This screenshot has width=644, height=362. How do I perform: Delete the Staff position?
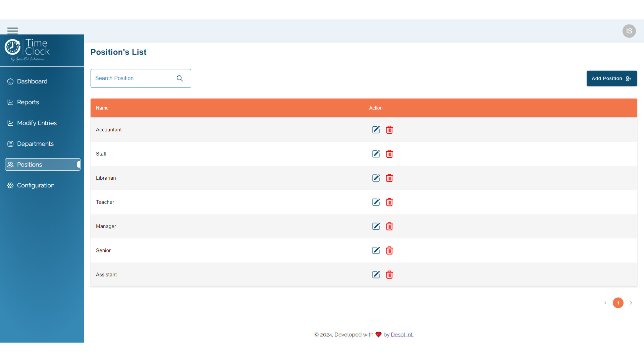click(389, 154)
